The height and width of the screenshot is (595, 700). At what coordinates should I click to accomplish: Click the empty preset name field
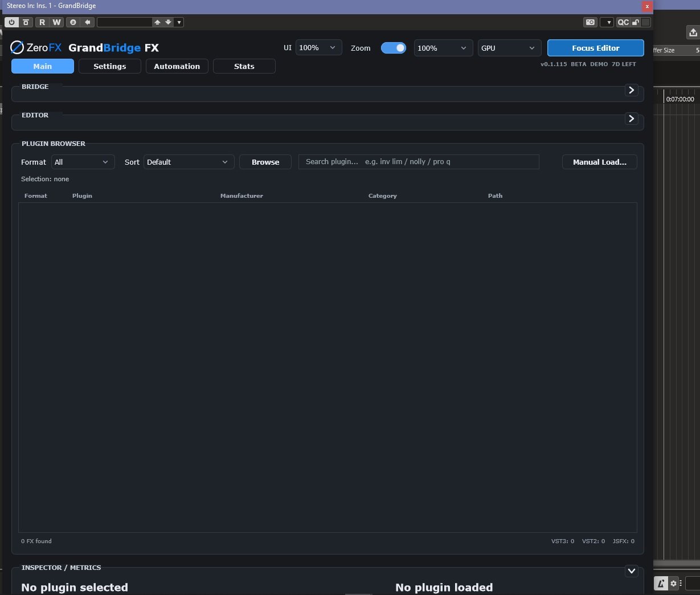(124, 22)
